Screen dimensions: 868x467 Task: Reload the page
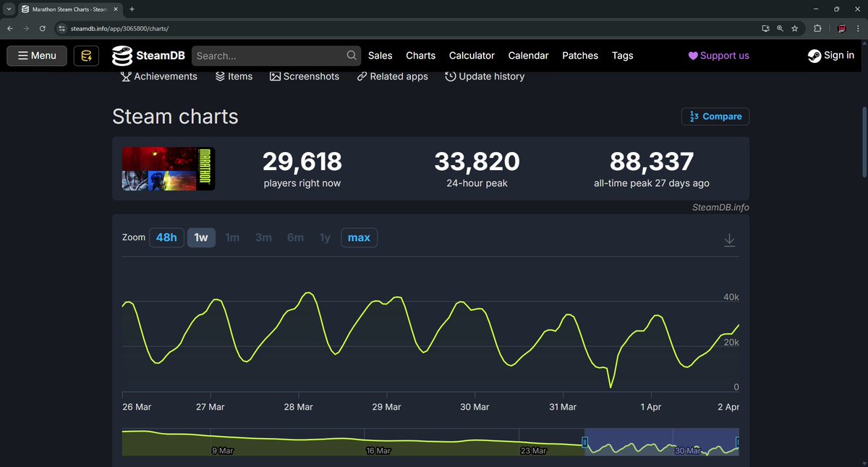[x=43, y=28]
